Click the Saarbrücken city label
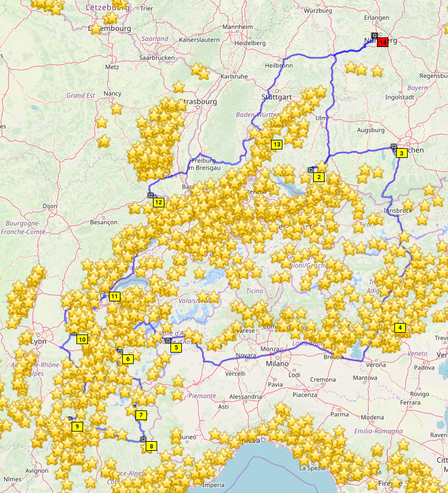The image size is (448, 493). [156, 58]
